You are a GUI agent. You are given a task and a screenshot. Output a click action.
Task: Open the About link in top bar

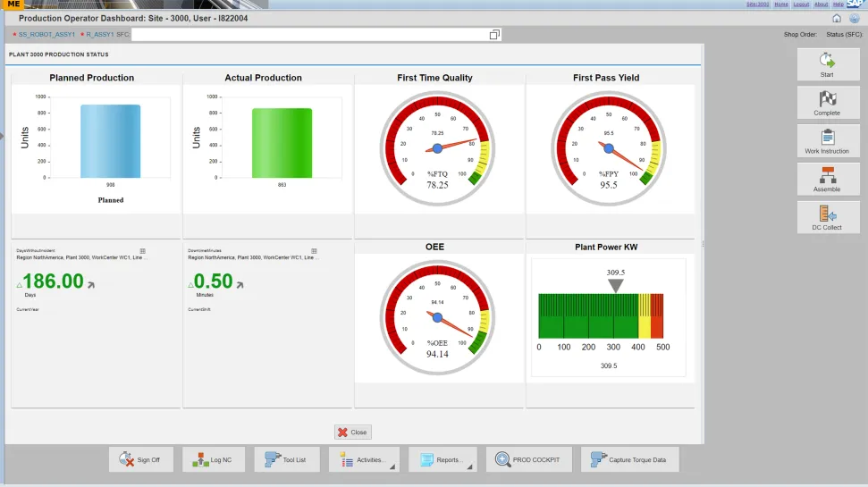(821, 4)
